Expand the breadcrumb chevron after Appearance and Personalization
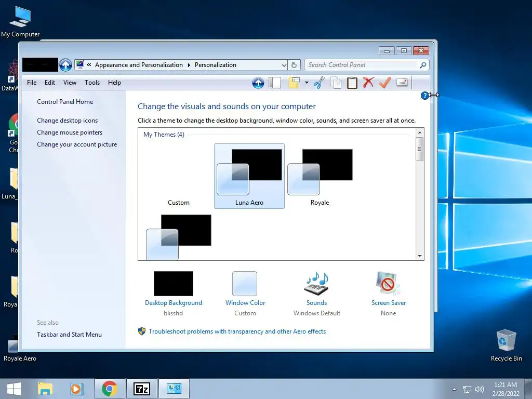Viewport: 532px width, 399px height. click(189, 65)
